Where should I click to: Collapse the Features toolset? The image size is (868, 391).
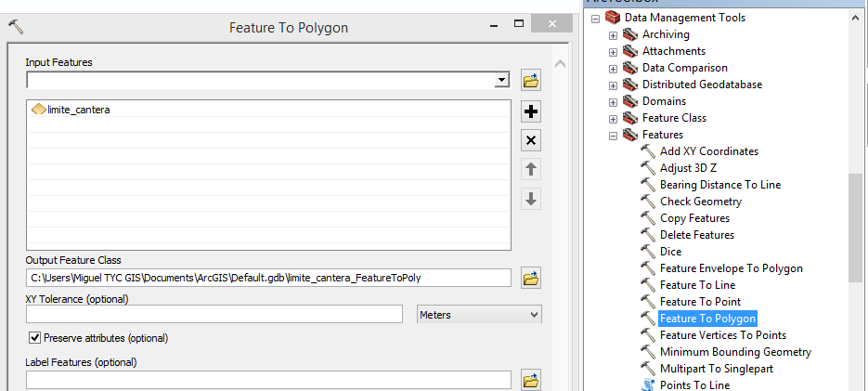[613, 136]
